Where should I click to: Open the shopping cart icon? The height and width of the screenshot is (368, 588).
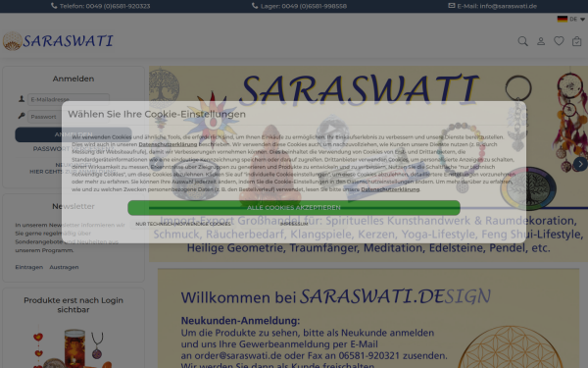[x=577, y=41]
